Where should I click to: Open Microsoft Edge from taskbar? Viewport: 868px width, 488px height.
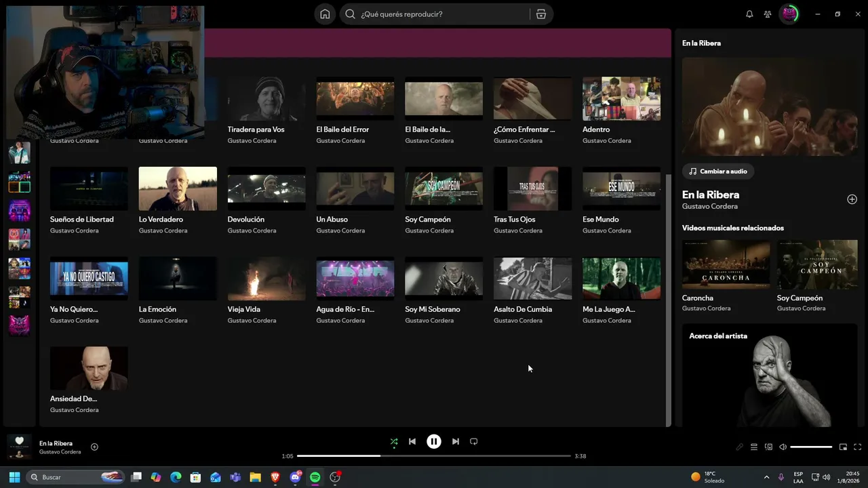[176, 477]
